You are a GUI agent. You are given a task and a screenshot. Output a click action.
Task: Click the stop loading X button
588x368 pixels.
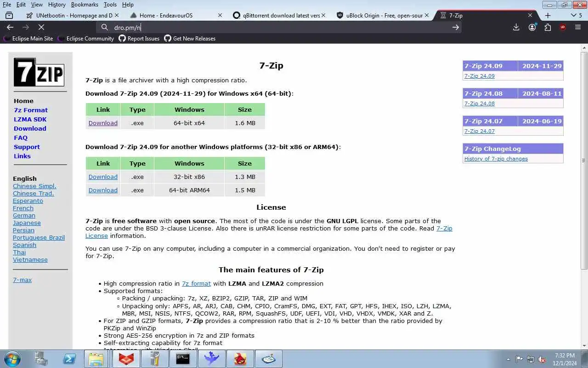pyautogui.click(x=41, y=27)
